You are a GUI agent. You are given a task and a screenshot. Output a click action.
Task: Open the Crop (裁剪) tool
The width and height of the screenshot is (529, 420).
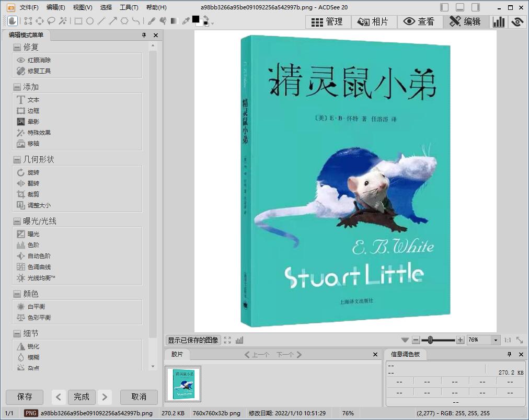click(33, 194)
